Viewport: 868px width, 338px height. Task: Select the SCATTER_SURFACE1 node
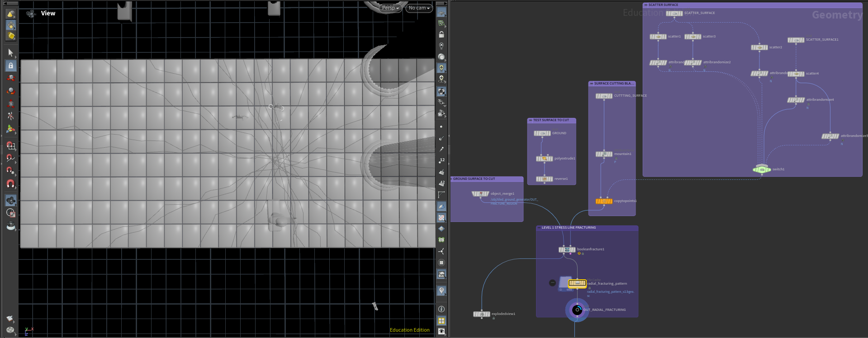(796, 40)
